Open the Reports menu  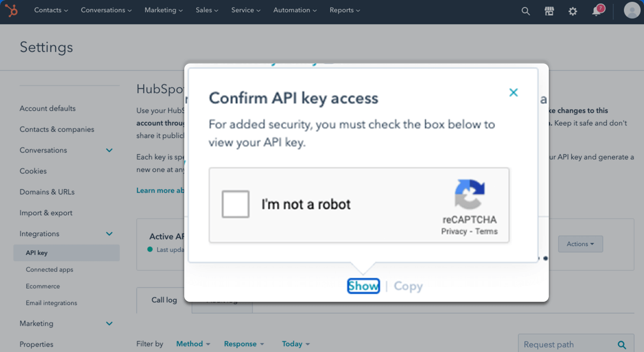345,10
